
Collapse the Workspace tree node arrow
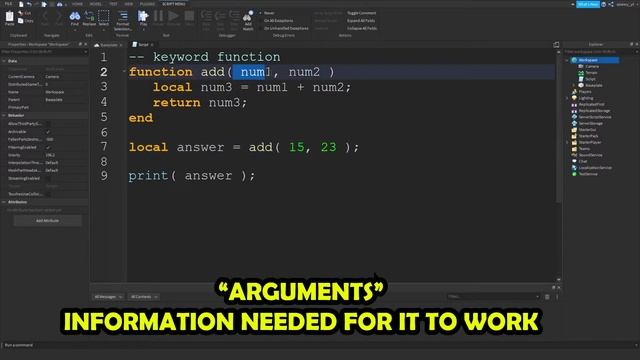567,60
